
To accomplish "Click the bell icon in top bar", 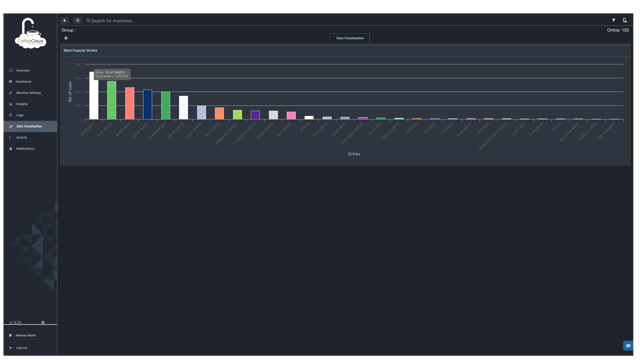I will click(x=624, y=20).
